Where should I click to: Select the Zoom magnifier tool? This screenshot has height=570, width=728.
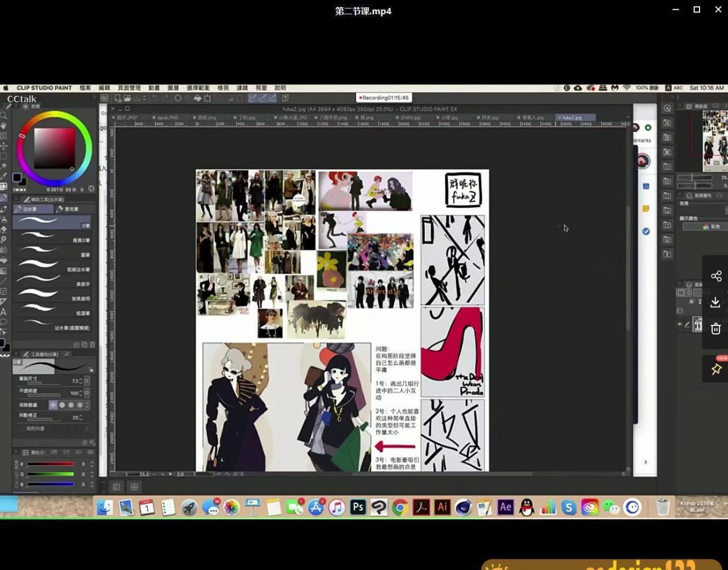coord(4,115)
